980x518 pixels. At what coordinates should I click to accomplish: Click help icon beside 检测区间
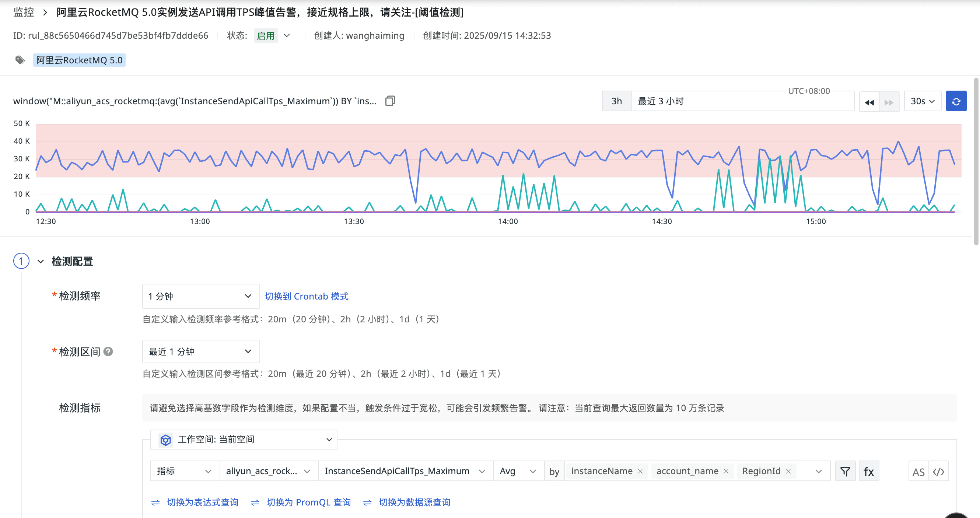point(108,351)
